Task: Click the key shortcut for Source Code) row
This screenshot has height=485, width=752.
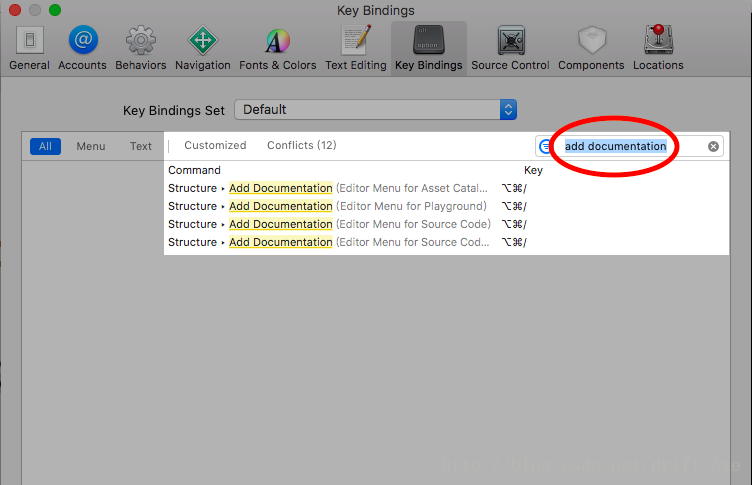Action: 514,224
